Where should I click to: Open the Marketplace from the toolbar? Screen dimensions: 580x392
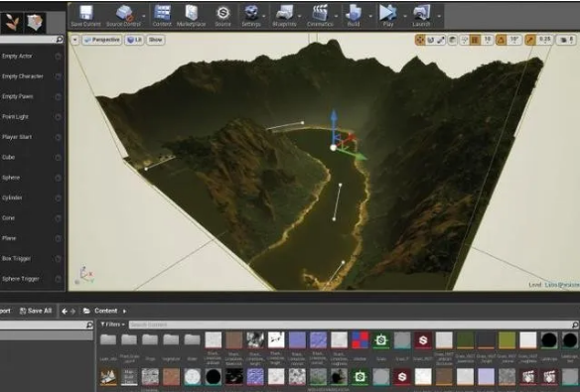click(192, 16)
